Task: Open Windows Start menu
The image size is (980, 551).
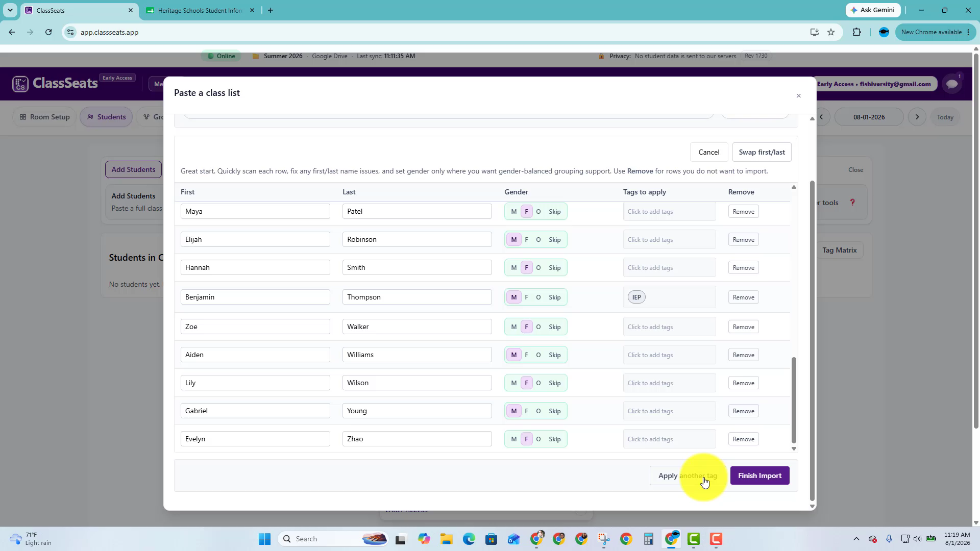Action: pos(264,539)
